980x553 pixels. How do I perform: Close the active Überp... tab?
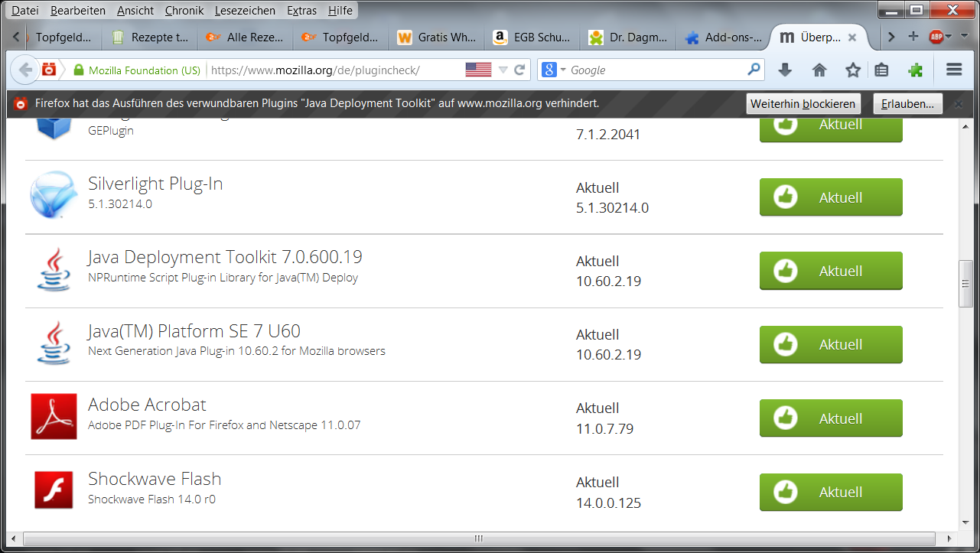tap(851, 37)
